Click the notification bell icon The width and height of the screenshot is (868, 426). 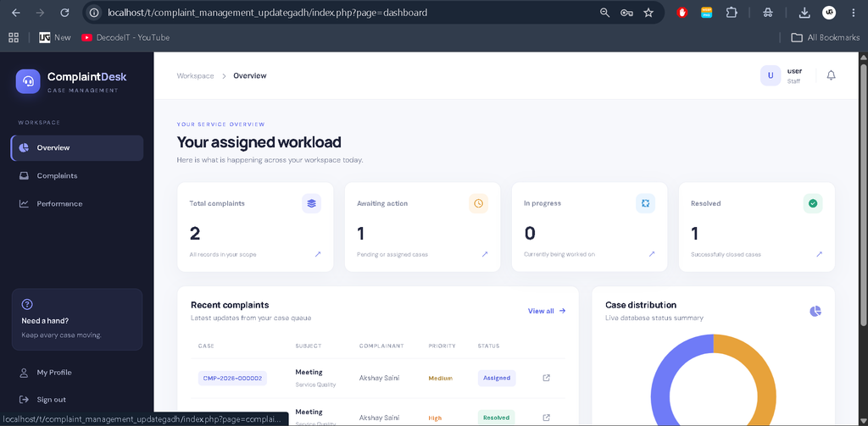(831, 75)
